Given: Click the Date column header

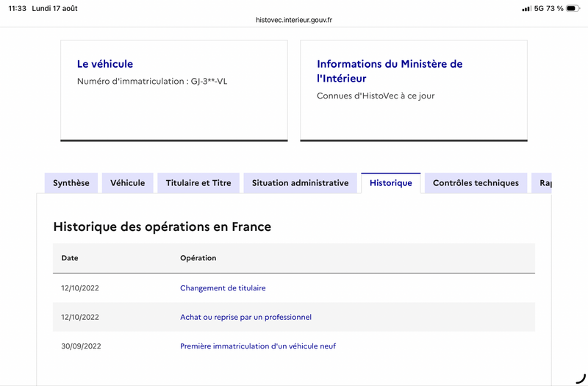Looking at the screenshot, I should (70, 258).
